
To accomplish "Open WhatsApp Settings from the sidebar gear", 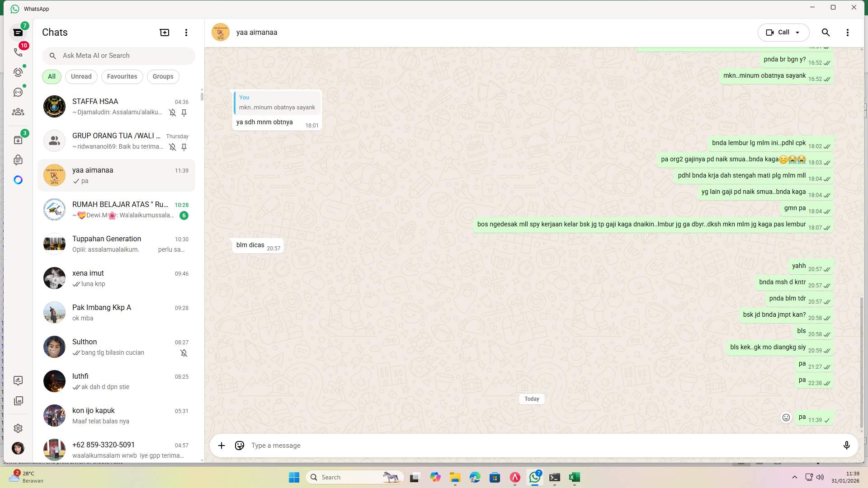I will (x=18, y=428).
